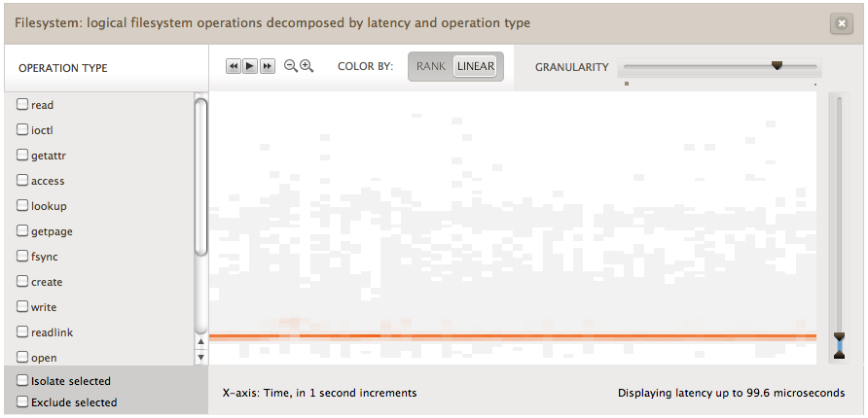Screen dimensions: 868x418
Task: Switch color mode to RANK
Action: (x=431, y=67)
